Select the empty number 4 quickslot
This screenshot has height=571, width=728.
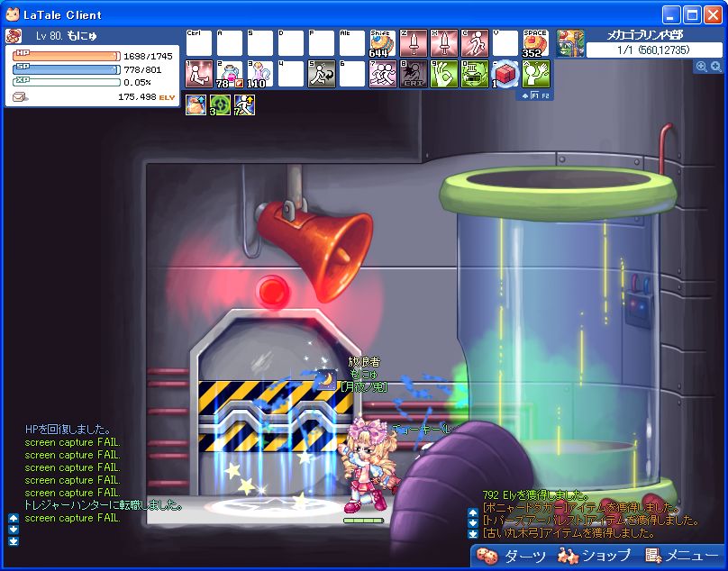[291, 74]
